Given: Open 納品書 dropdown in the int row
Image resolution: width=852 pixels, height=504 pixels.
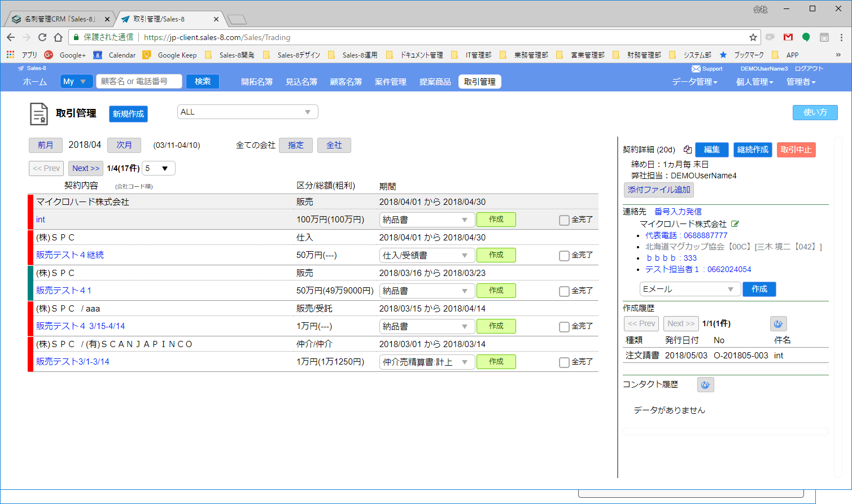Looking at the screenshot, I should (426, 220).
